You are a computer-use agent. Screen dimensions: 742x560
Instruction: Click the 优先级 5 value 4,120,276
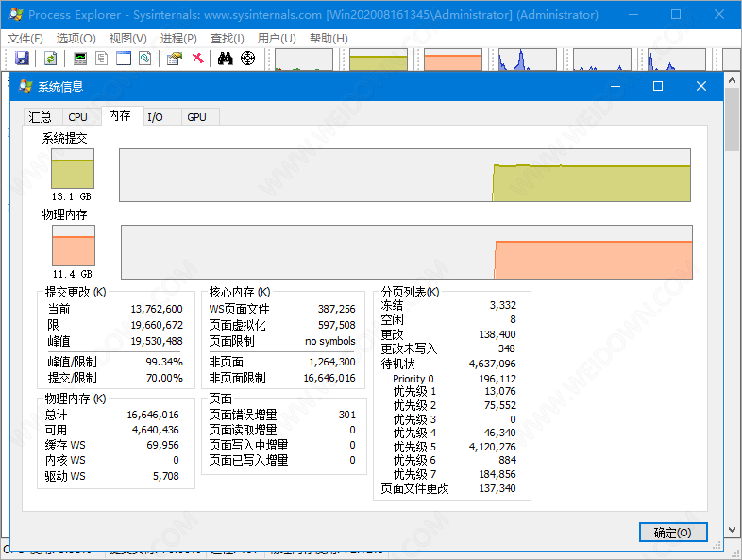click(493, 447)
